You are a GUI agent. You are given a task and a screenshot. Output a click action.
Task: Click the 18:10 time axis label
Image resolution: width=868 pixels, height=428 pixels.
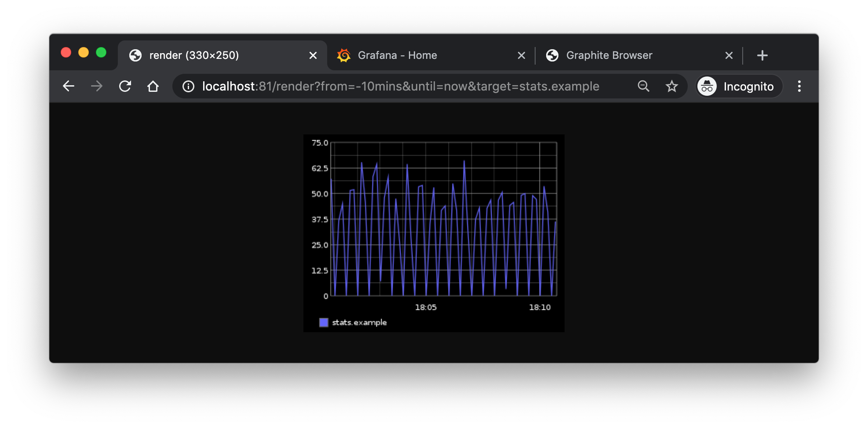point(540,307)
